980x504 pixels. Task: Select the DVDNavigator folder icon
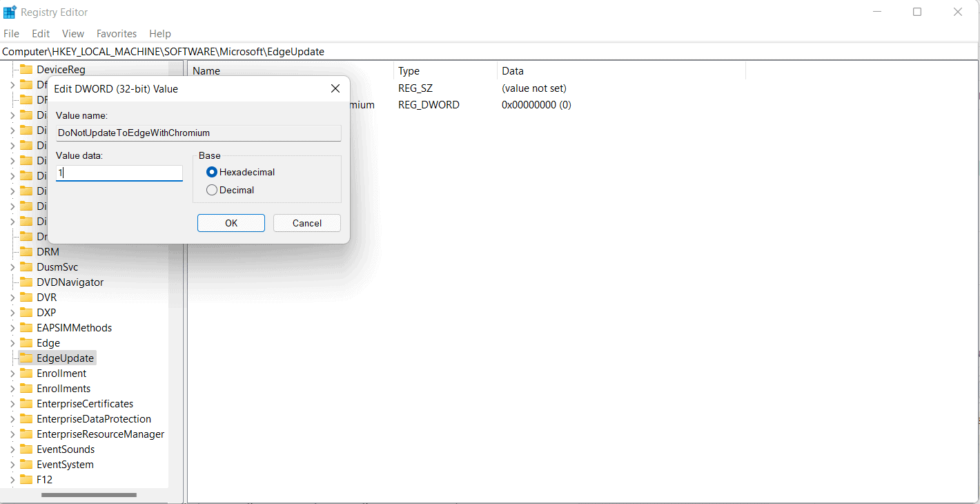tap(26, 282)
